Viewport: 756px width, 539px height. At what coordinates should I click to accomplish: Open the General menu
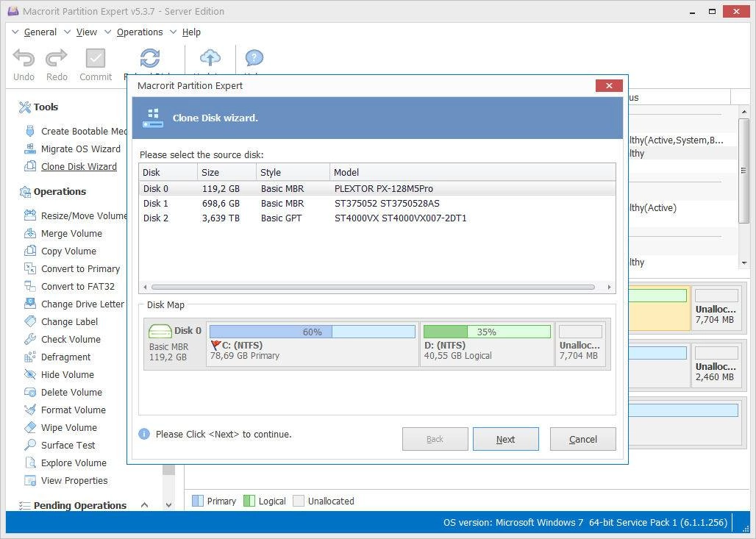pyautogui.click(x=40, y=32)
